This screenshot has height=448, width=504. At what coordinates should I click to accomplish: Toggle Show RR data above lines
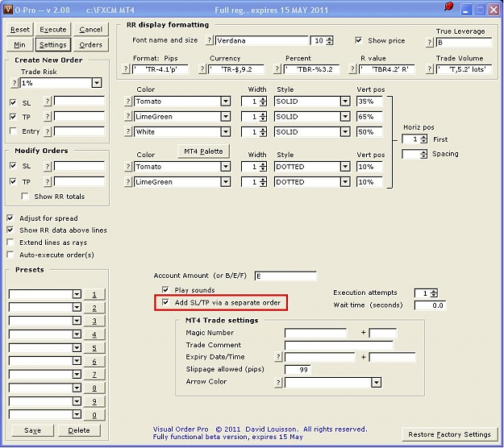click(x=10, y=230)
